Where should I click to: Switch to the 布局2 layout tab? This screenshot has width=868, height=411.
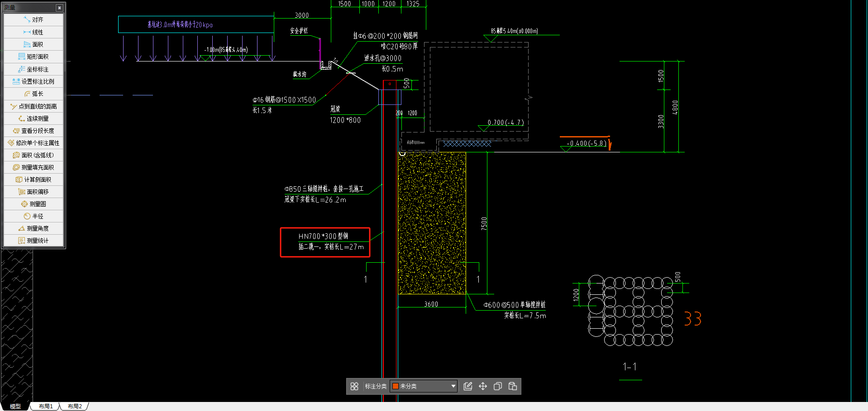click(75, 406)
